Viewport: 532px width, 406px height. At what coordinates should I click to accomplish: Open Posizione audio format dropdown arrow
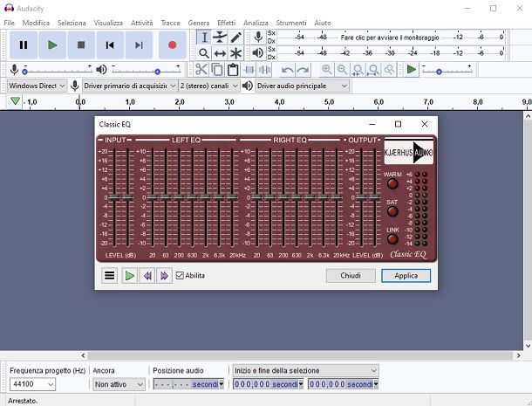[x=222, y=384]
